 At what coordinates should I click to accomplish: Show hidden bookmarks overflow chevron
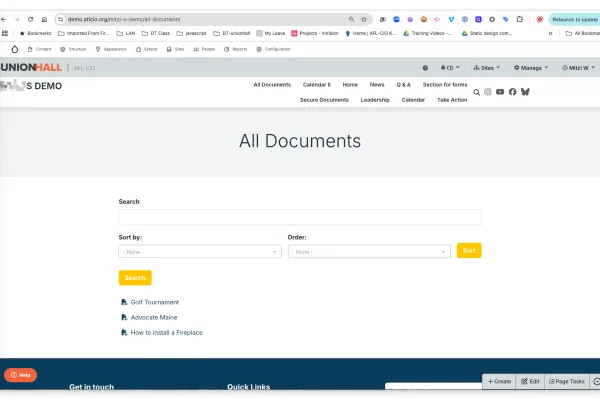[x=550, y=33]
